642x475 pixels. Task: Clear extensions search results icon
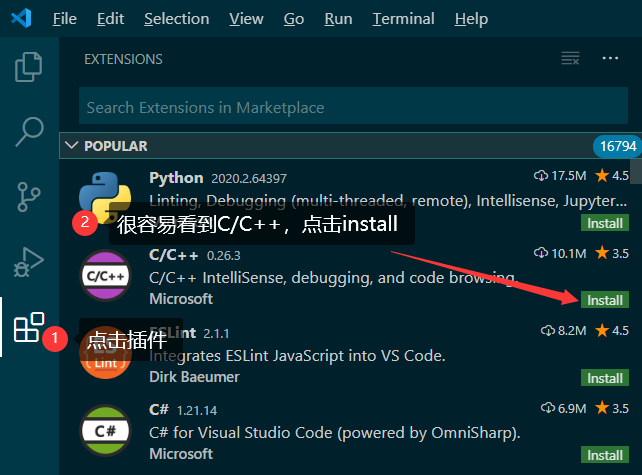[x=570, y=58]
